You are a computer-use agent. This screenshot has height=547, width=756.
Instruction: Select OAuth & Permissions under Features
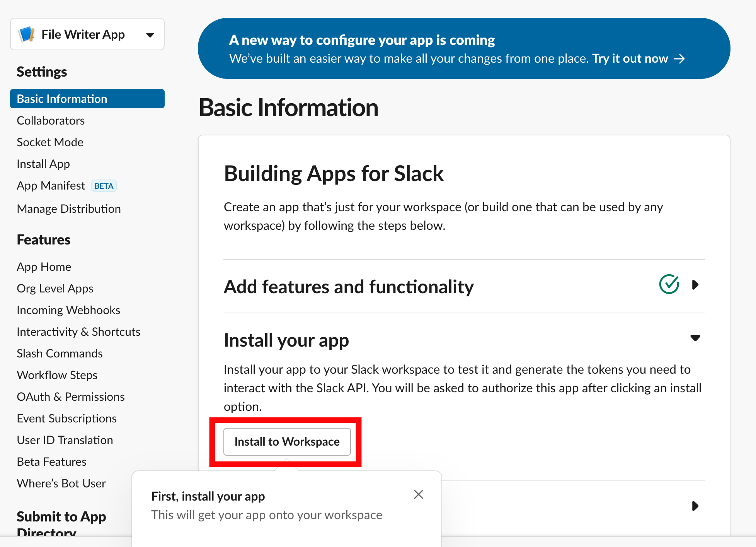[70, 397]
